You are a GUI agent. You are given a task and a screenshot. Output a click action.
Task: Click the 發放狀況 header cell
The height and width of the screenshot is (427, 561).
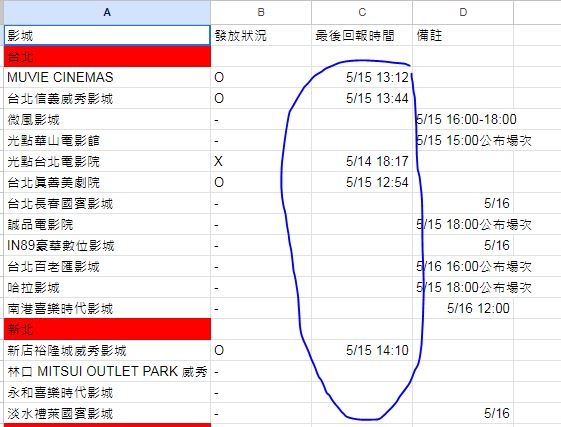coord(261,35)
